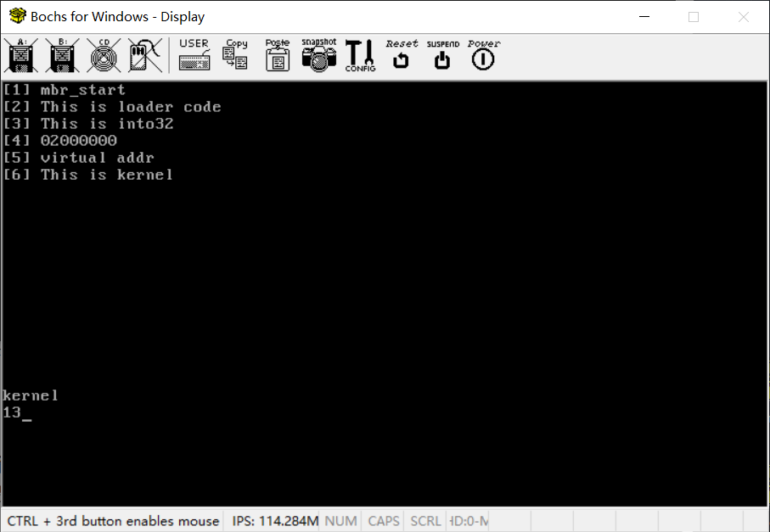Reset the emulated machine

point(402,55)
